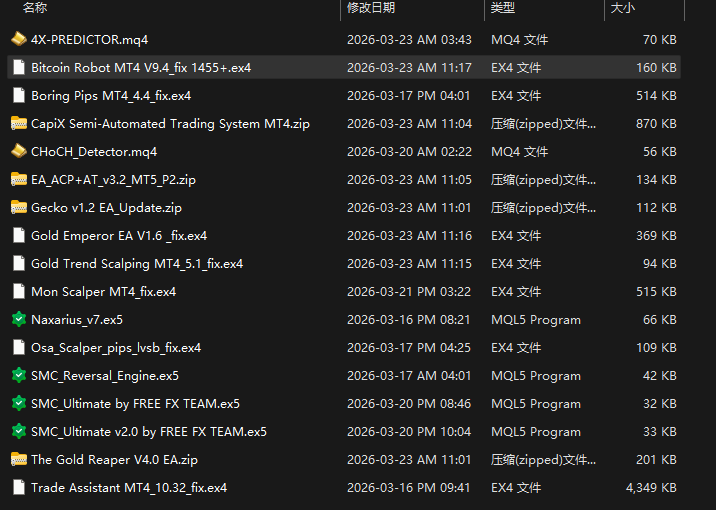Click date 2026-03-16 PM 08:21
This screenshot has height=510, width=716.
point(408,320)
